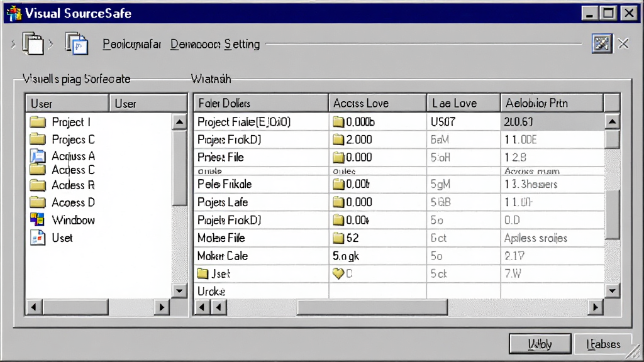Screen dimensions: 644x362
Task: Click the Jset row folder icon
Action: coord(203,273)
